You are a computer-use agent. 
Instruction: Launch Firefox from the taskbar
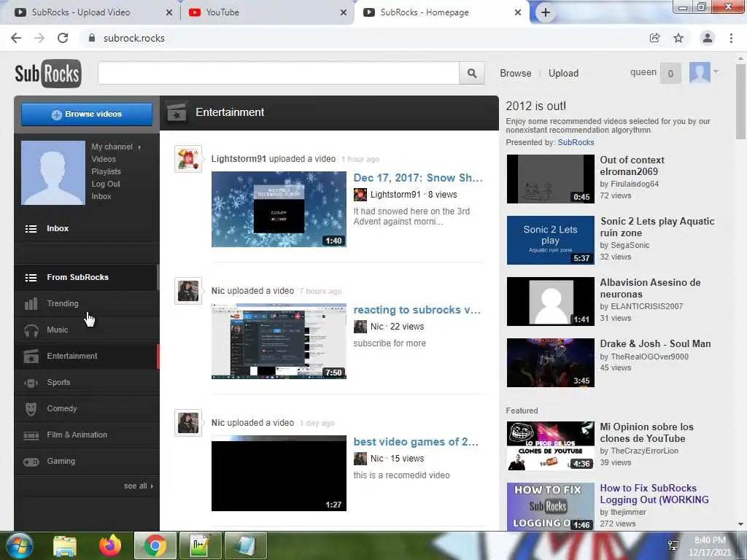click(110, 545)
